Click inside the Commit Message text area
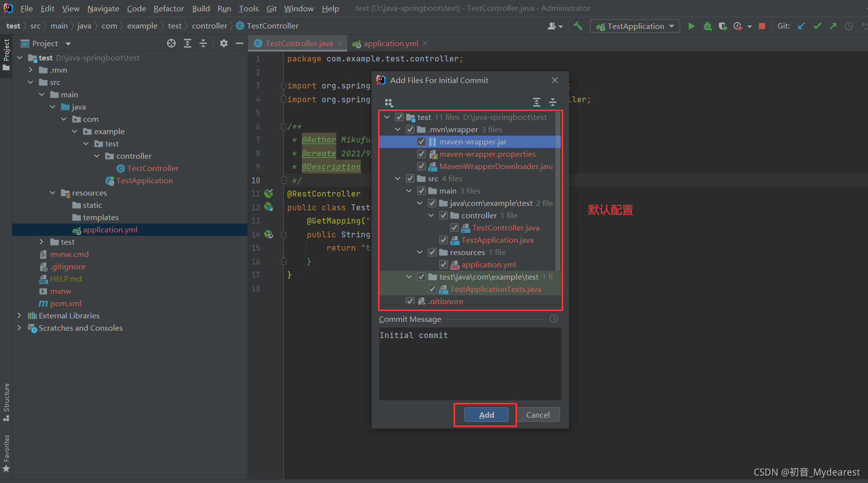 470,364
